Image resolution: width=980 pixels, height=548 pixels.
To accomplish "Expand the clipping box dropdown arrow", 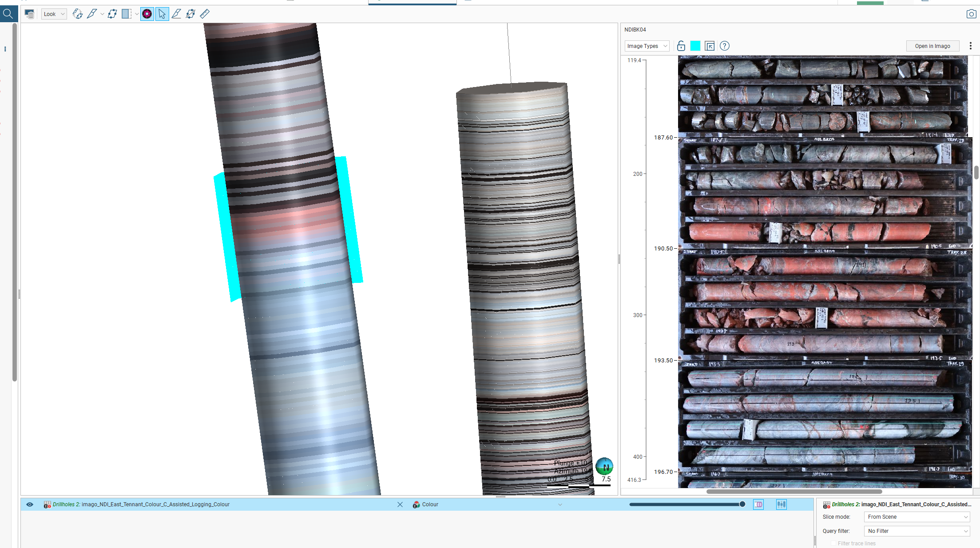I will coord(137,14).
